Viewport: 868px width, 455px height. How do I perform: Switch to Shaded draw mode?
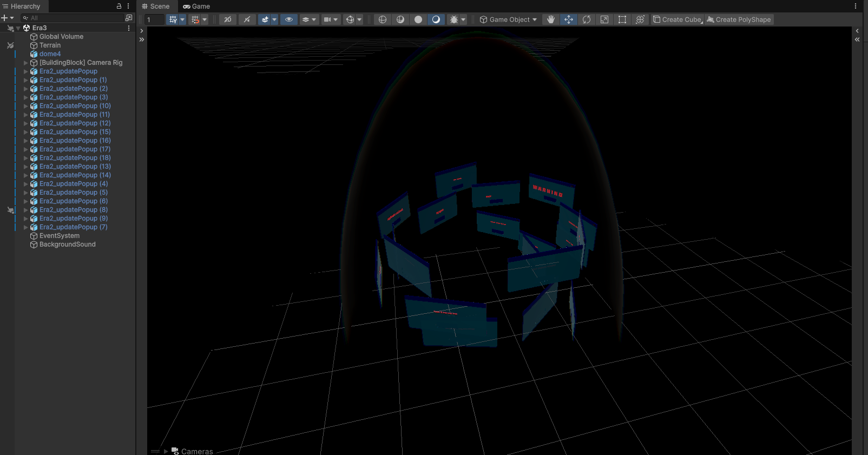pyautogui.click(x=436, y=19)
